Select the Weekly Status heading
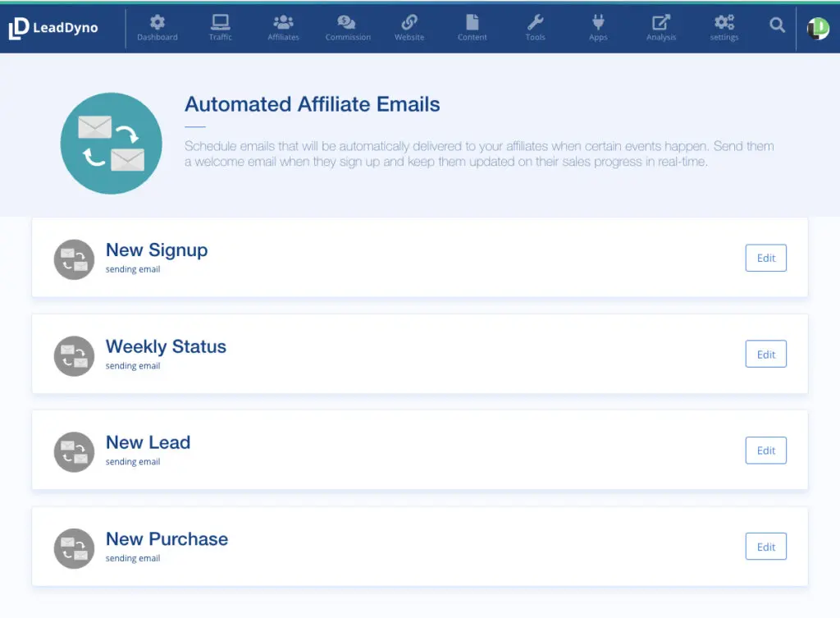This screenshot has height=618, width=840. pos(166,346)
